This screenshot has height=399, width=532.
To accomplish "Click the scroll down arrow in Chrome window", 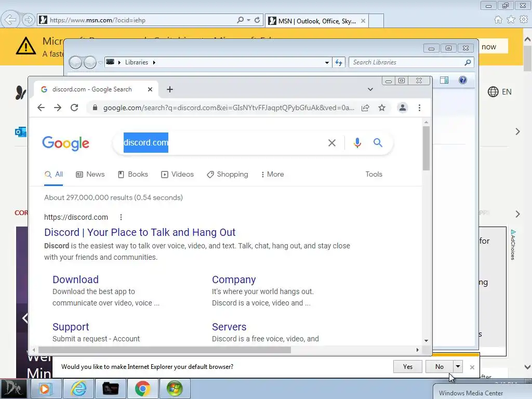I will click(426, 341).
